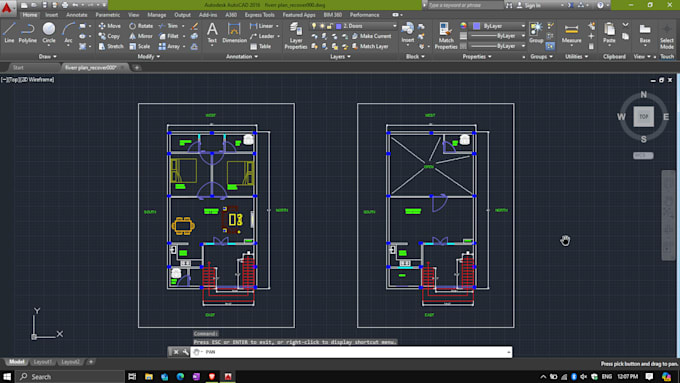Click the Sign In button
Viewport: 680px width, 383px height.
(529, 5)
